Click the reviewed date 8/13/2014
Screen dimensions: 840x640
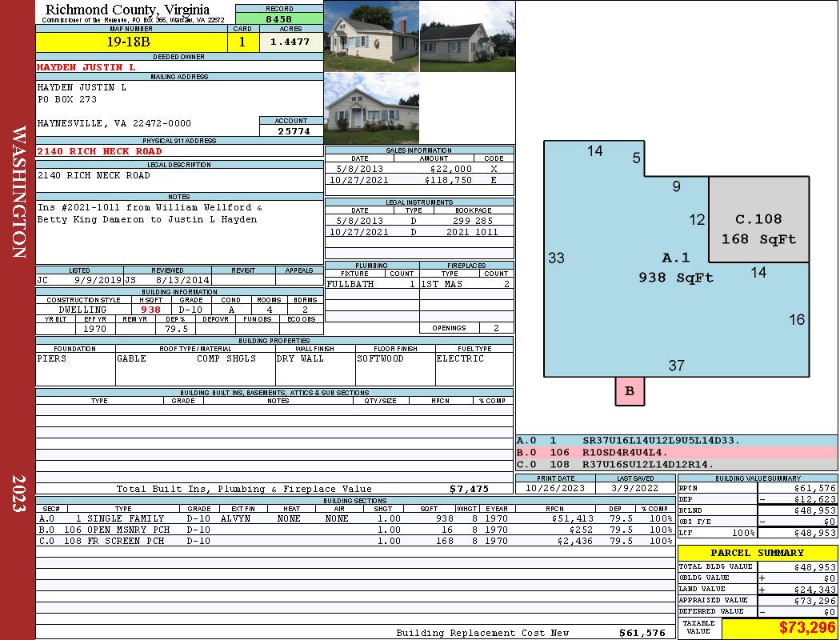(x=182, y=279)
